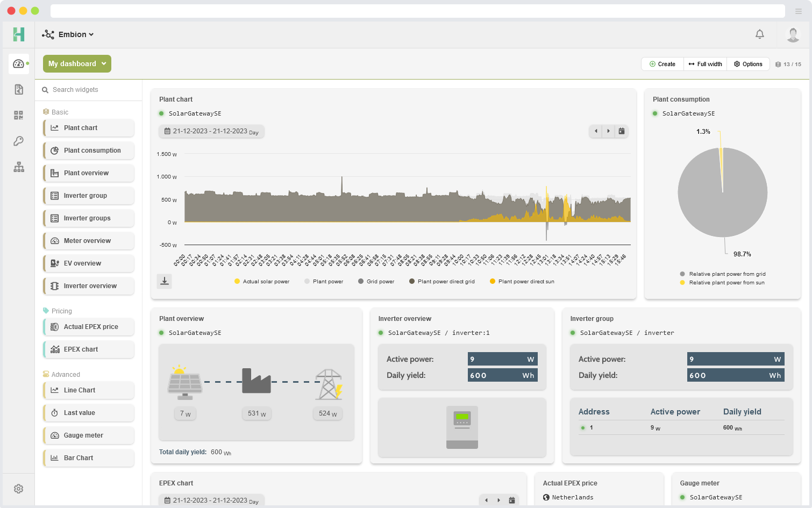Open settings gear at sidebar bottom
The width and height of the screenshot is (812, 508).
(x=19, y=489)
